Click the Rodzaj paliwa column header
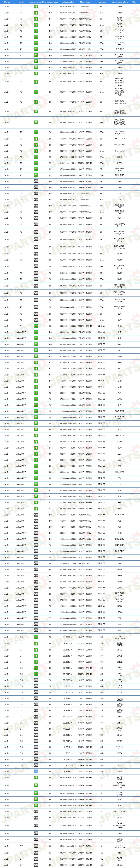The width and height of the screenshot is (140, 868). click(35, 2)
